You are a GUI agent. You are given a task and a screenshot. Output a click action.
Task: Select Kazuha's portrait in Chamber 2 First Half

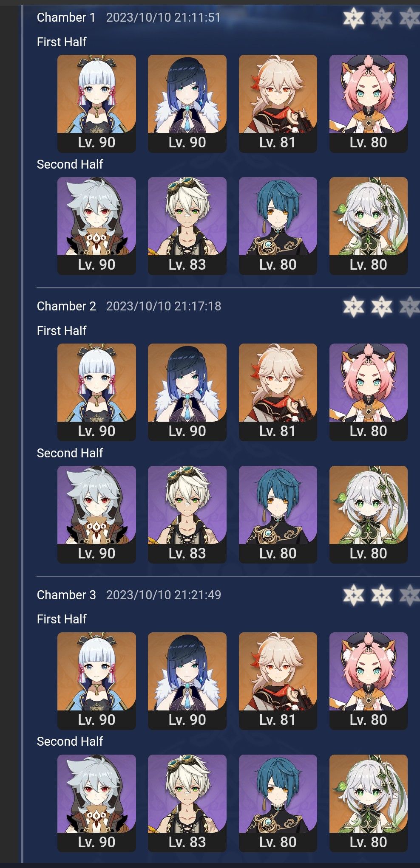[x=278, y=392]
